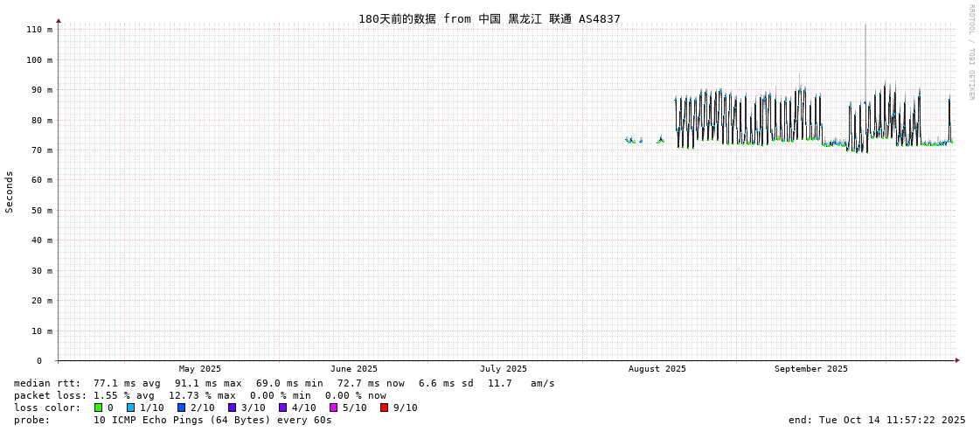Click the July 2025 x-axis label
This screenshot has height=432, width=980.
pyautogui.click(x=504, y=369)
